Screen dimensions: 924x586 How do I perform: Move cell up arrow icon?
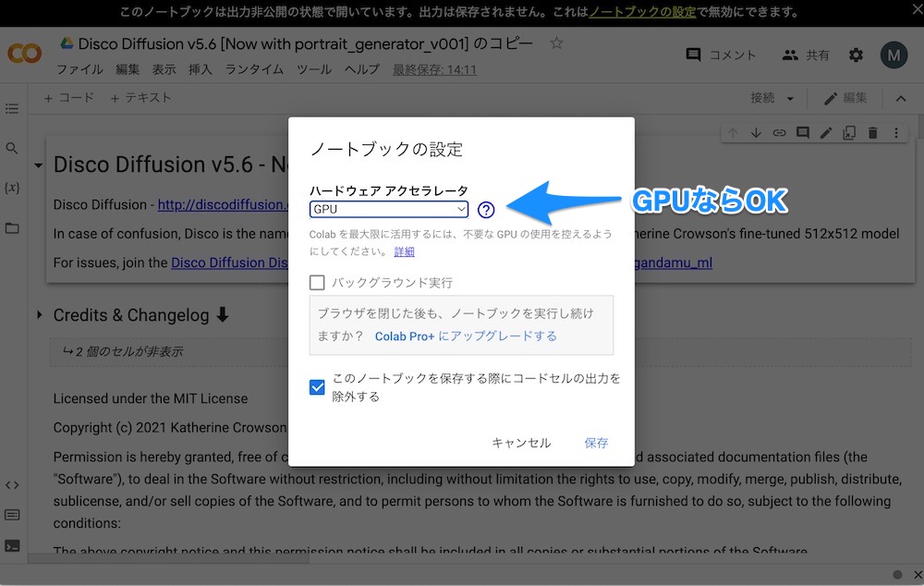coord(733,133)
